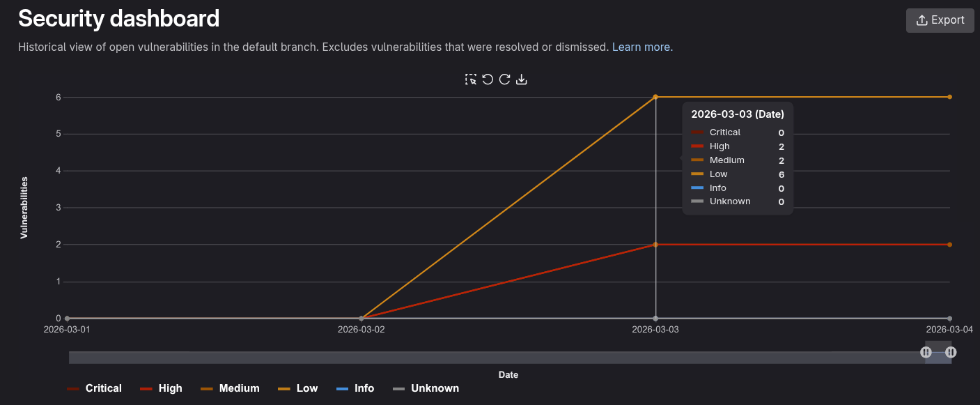The height and width of the screenshot is (405, 980).
Task: Toggle the High severity series in legend
Action: coord(164,388)
